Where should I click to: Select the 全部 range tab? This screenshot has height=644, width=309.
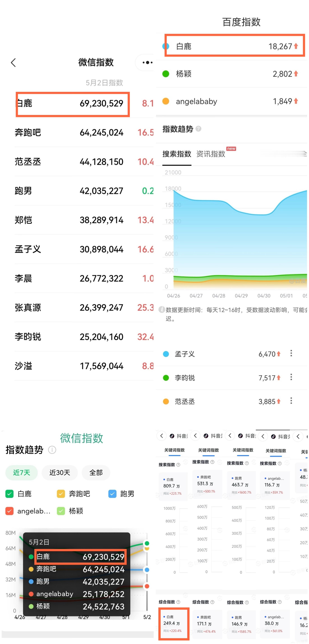pos(96,472)
